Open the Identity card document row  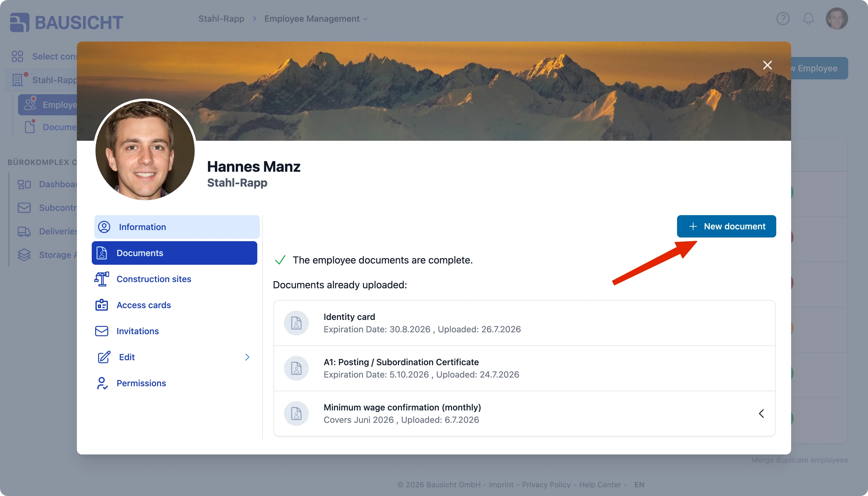[524, 323]
